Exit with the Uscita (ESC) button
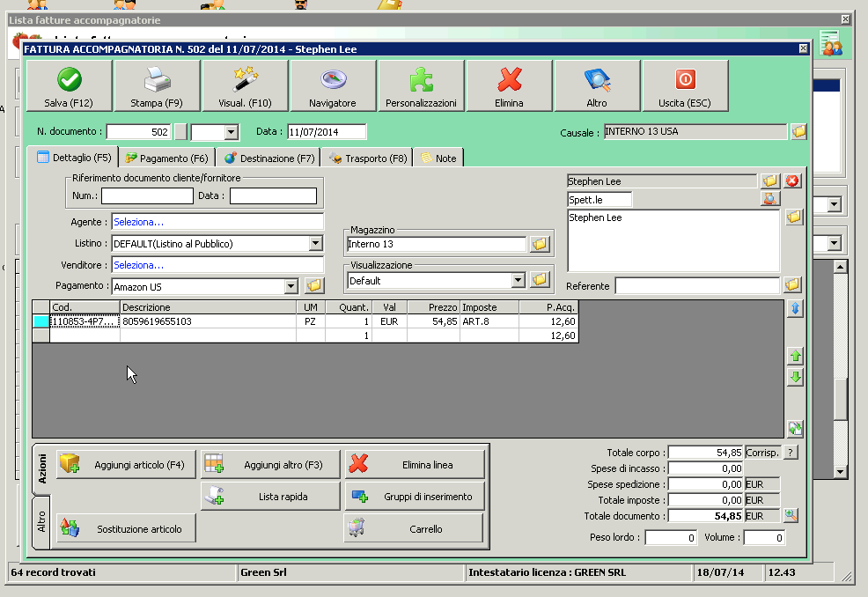The width and height of the screenshot is (868, 597). coord(685,87)
